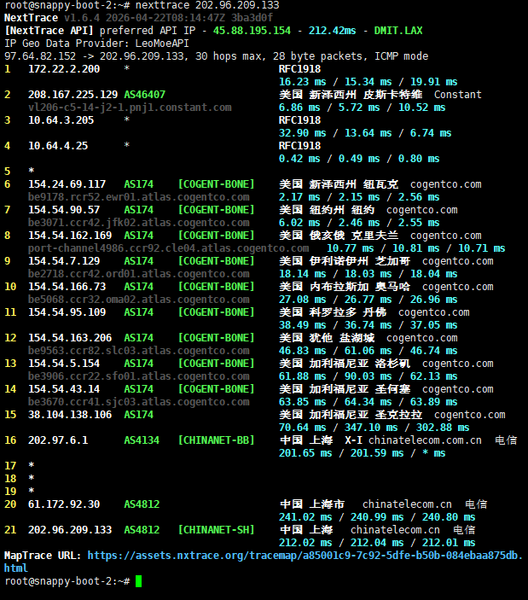Click hostname be9563.ccr82.slc03.atlas.cogentco.com
This screenshot has height=600, width=528.
tap(139, 351)
